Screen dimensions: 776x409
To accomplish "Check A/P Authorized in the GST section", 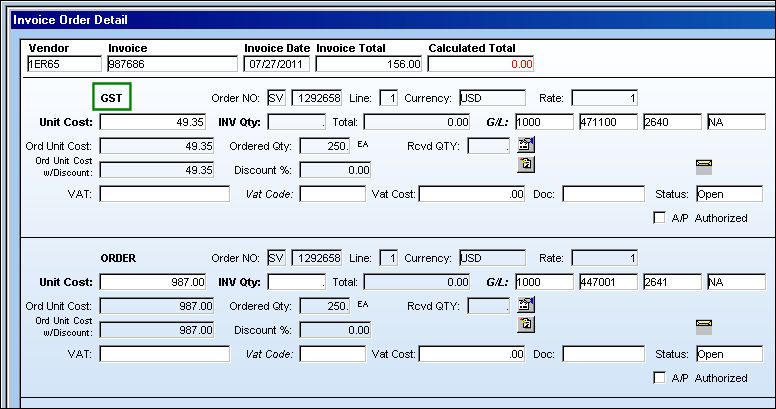I will click(659, 218).
